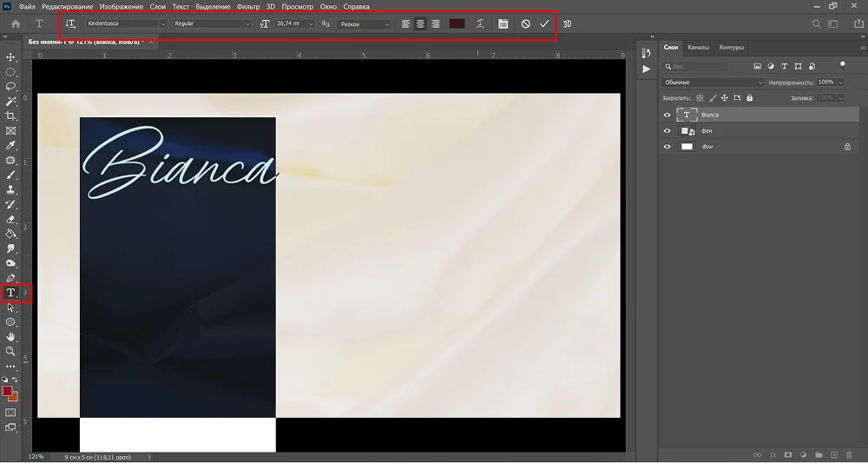Open search magnifier in top-right corner
The image size is (868, 463).
[816, 23]
